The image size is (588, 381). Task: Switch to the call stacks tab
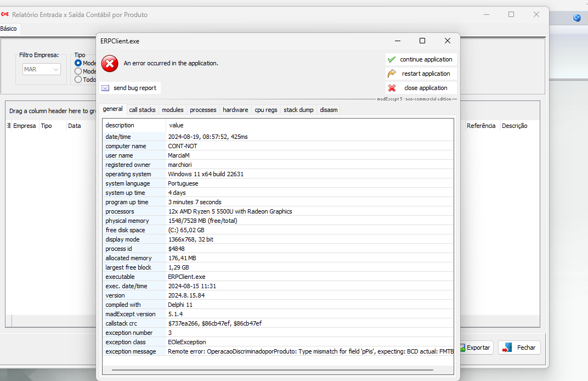(x=142, y=110)
